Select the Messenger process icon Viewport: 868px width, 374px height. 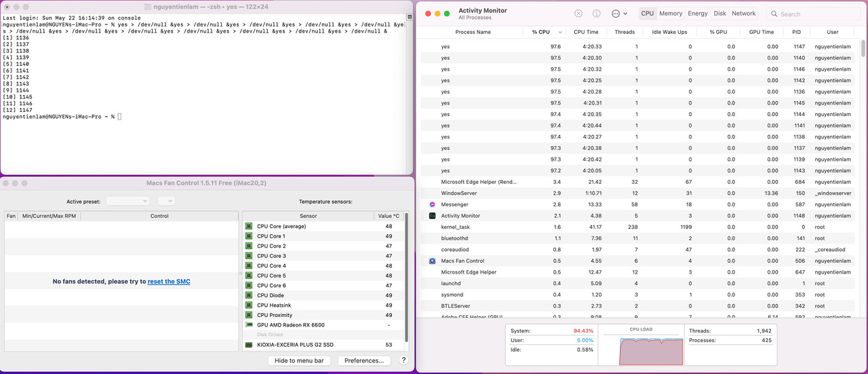[x=432, y=204]
